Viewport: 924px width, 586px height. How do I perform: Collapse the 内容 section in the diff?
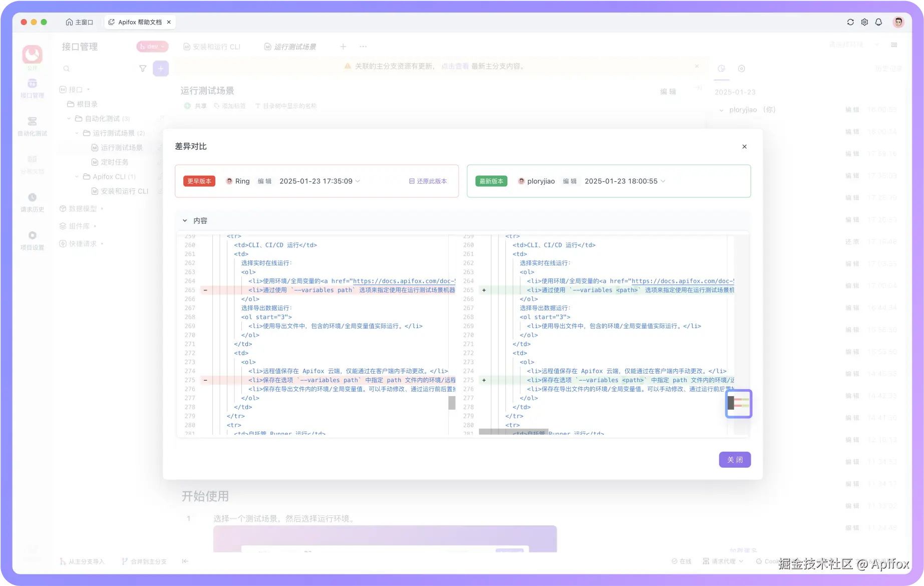coord(185,221)
